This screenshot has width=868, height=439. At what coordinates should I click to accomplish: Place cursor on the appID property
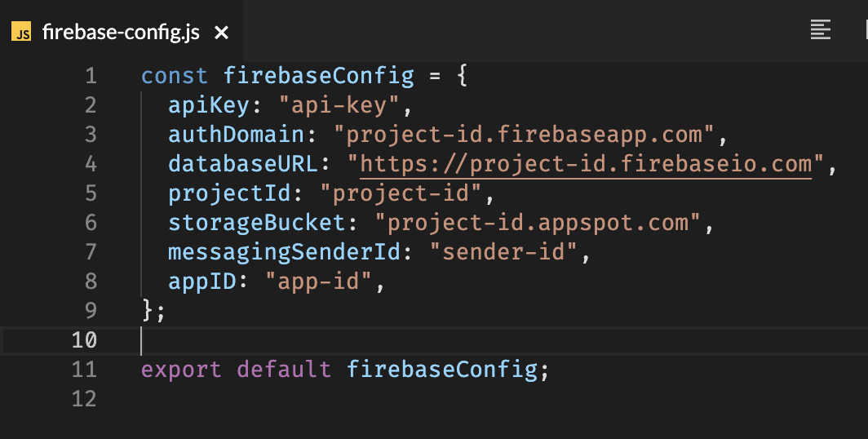(x=202, y=281)
